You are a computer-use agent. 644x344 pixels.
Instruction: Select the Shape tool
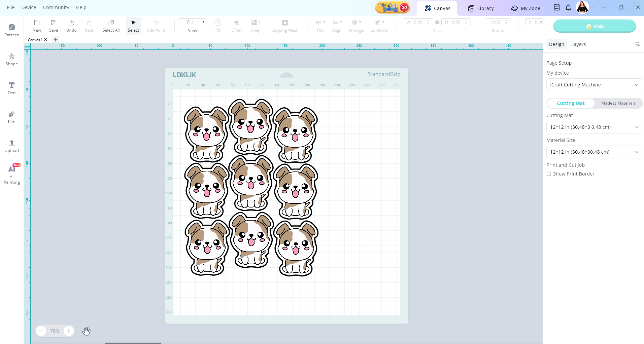click(x=11, y=59)
